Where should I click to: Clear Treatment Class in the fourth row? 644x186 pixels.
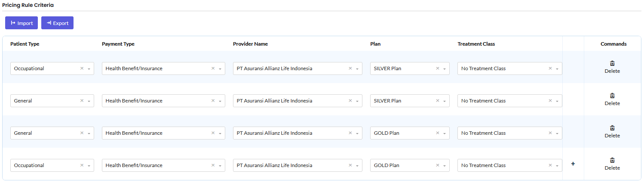pyautogui.click(x=550, y=165)
